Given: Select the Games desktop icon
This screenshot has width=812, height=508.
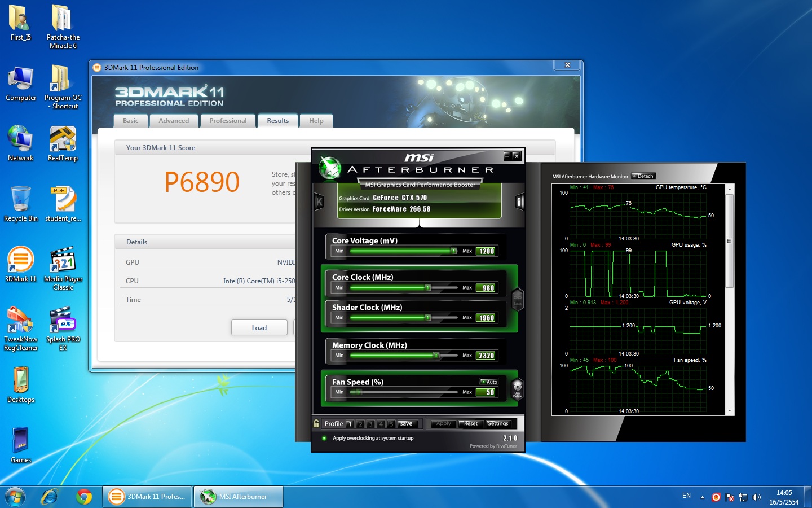Looking at the screenshot, I should click(x=21, y=446).
